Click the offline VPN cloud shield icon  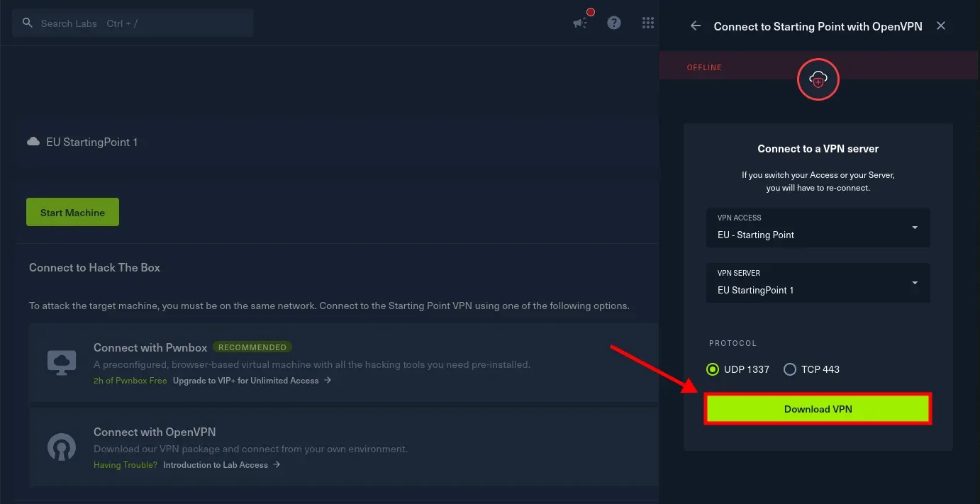tap(818, 80)
